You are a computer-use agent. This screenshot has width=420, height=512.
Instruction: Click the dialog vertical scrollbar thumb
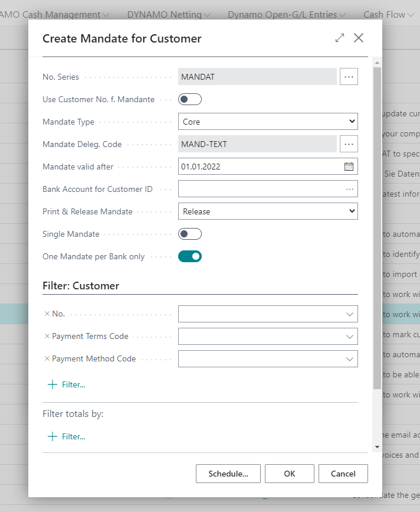click(x=378, y=228)
